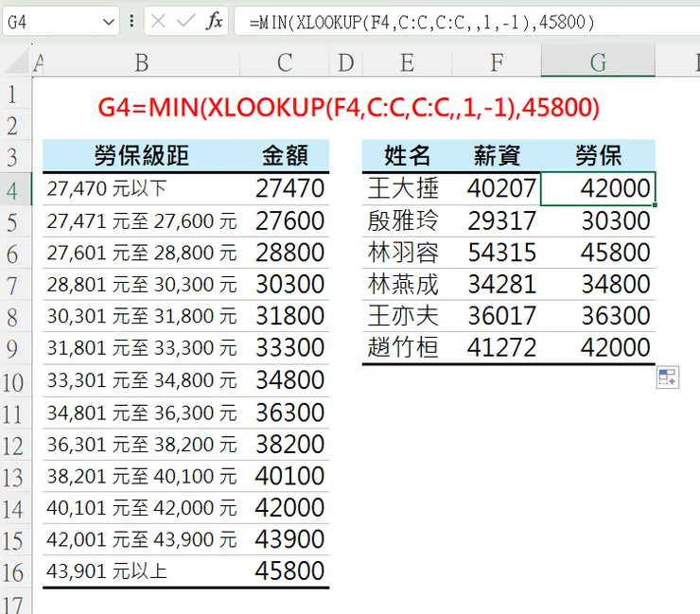Select cell '43,901 元以上'
The image size is (700, 614).
(142, 571)
